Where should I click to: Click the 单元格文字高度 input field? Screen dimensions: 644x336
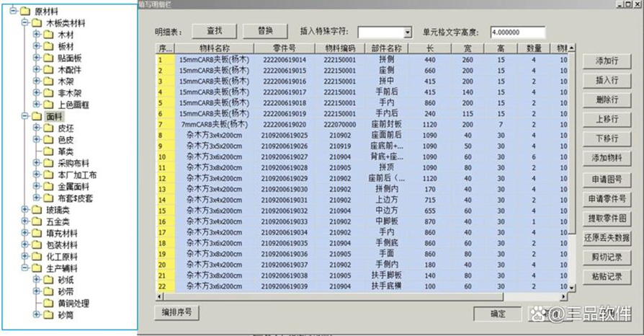(x=516, y=32)
